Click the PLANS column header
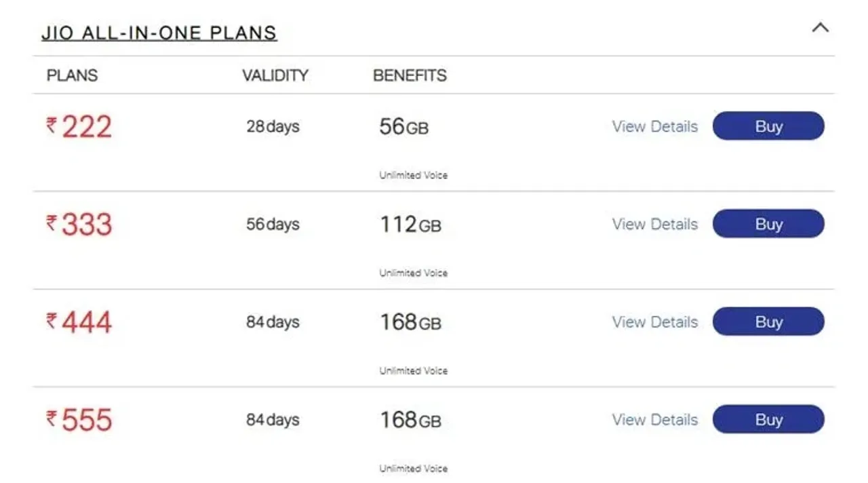Viewport: 868px width, 483px height. tap(72, 75)
